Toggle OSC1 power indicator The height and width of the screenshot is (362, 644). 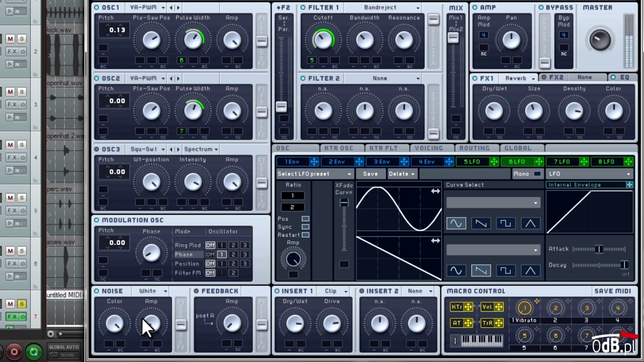[97, 8]
